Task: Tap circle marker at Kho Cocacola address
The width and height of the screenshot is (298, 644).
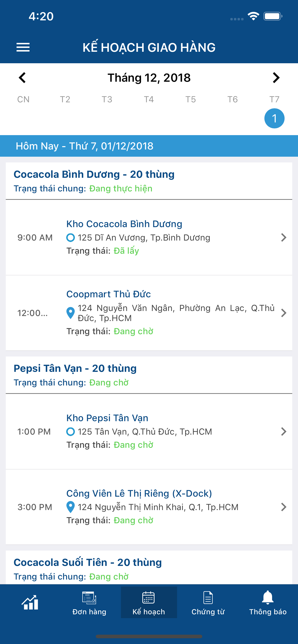Action: [70, 237]
